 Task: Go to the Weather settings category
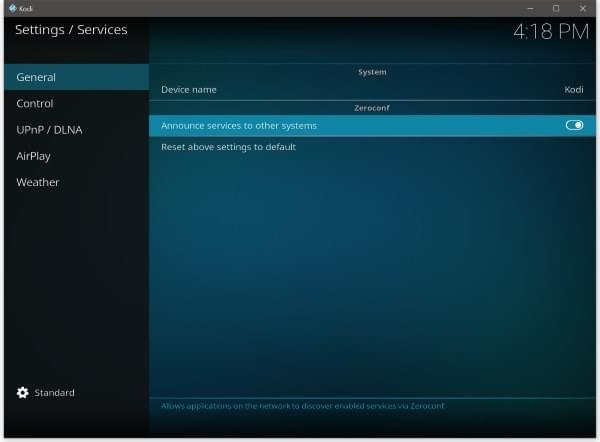(37, 182)
